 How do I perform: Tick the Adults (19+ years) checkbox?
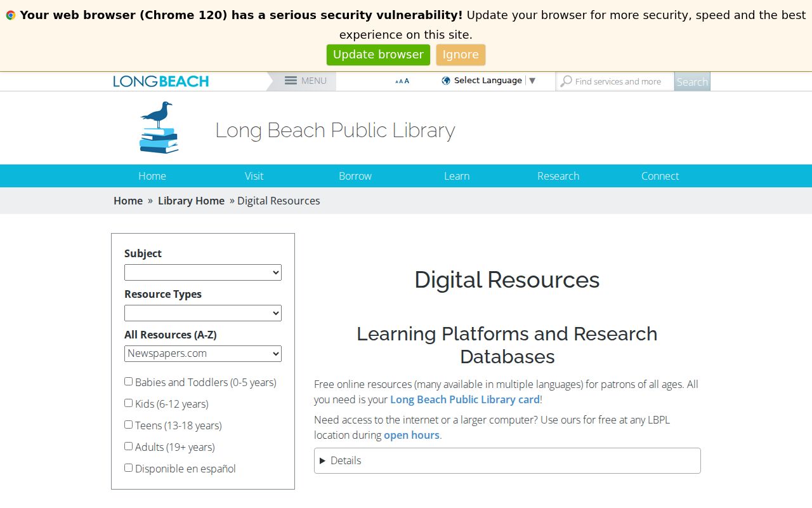[x=128, y=446]
